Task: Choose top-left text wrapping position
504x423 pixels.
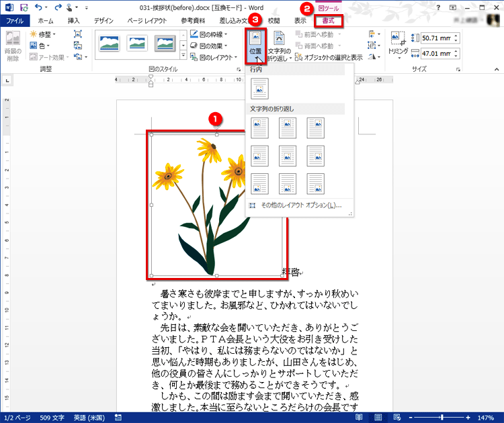Action: coord(259,128)
